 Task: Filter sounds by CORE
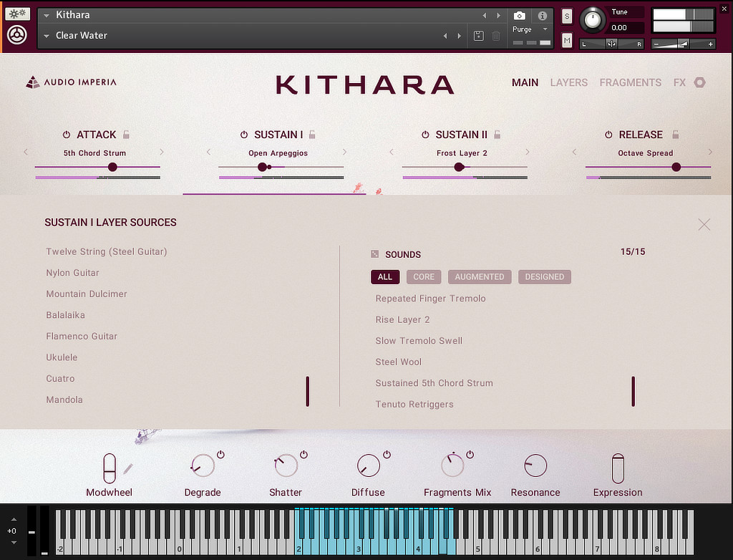click(x=424, y=277)
